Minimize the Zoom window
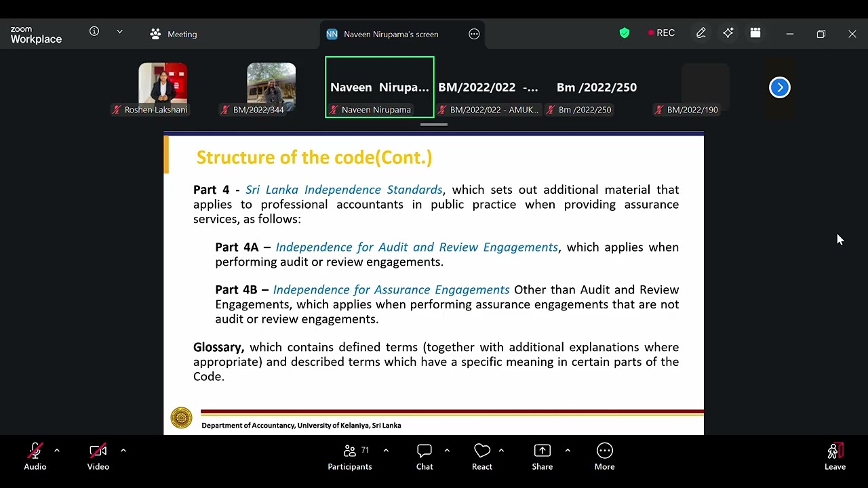 (790, 34)
